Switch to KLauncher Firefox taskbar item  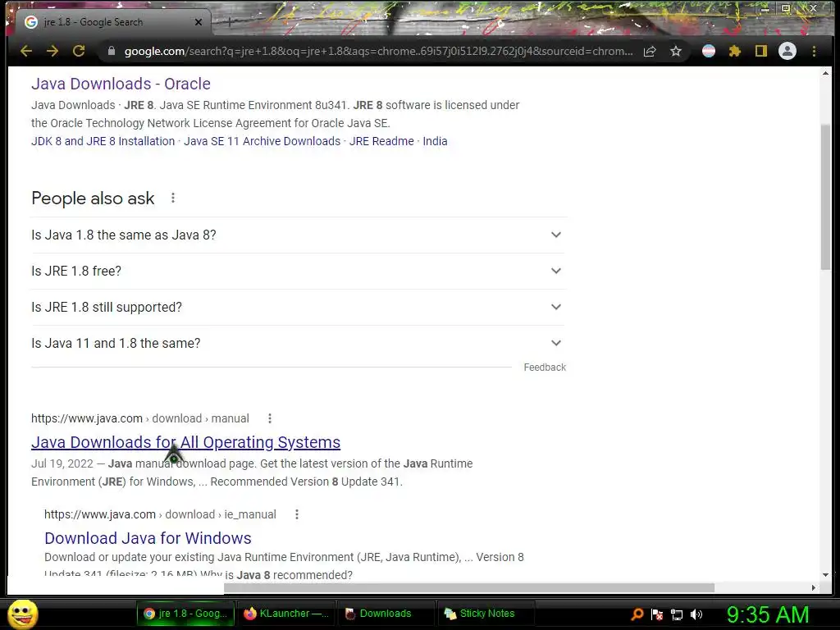[x=286, y=614]
